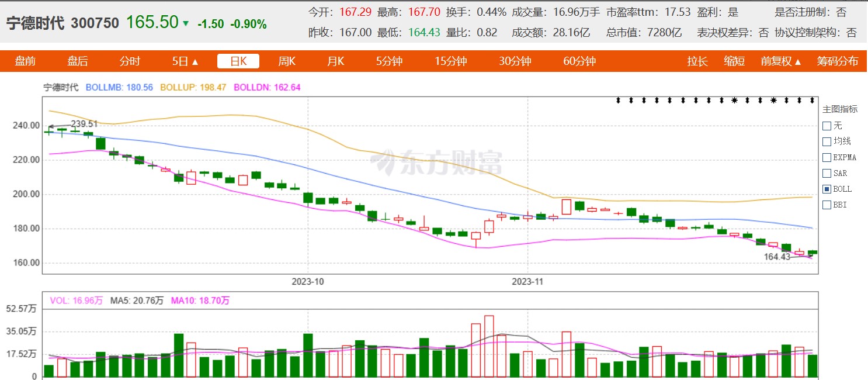The width and height of the screenshot is (868, 380).
Task: Turn on the SAR indicator checkbox
Action: coord(826,173)
